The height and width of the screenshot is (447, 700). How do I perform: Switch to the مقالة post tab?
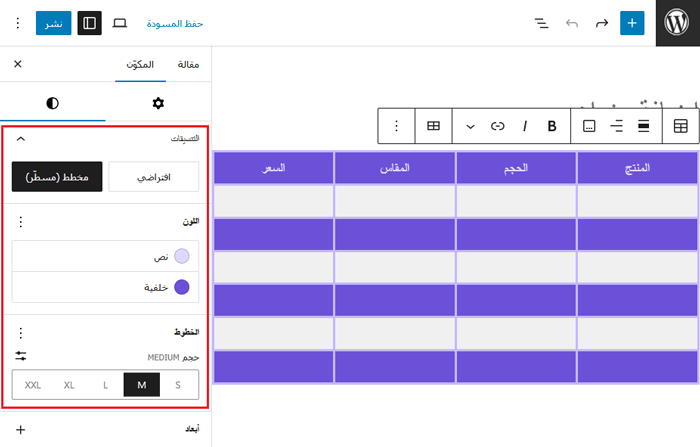[x=188, y=65]
